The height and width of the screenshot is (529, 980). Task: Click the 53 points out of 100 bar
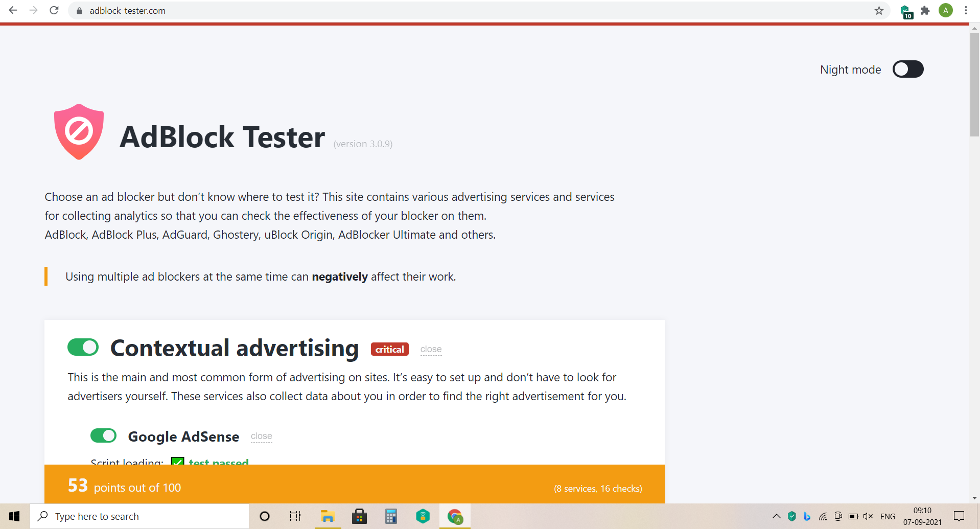pos(355,484)
